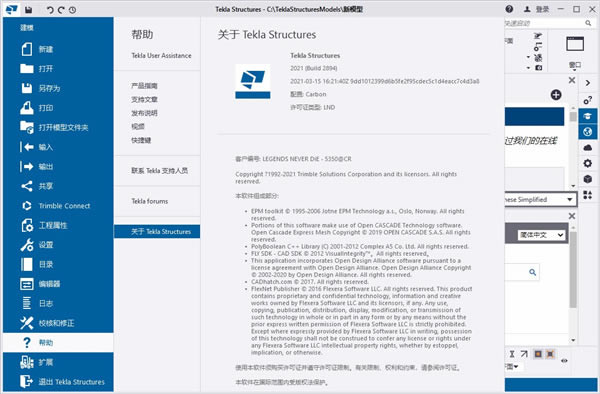Collapse side pane with right chevron
The width and height of the screenshot is (600, 394).
[x=588, y=83]
